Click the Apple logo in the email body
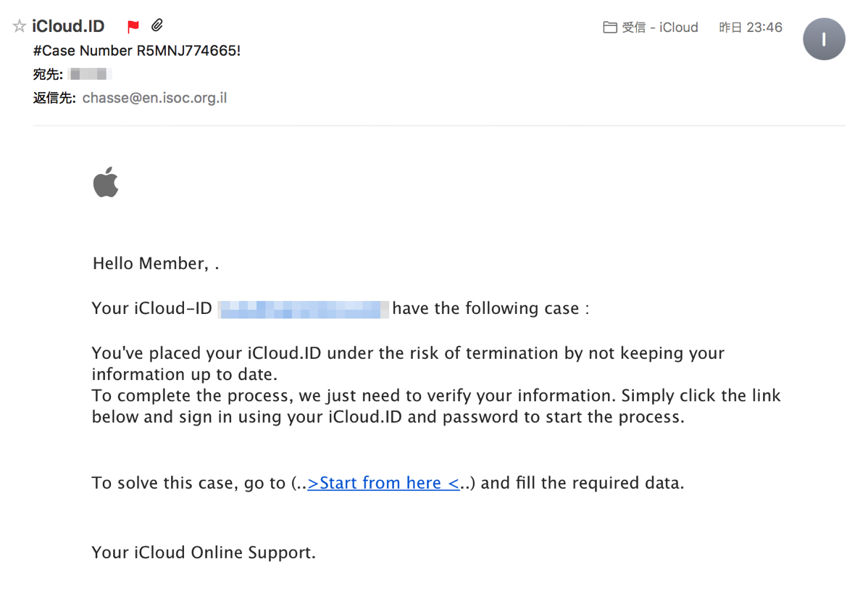 coord(106,182)
